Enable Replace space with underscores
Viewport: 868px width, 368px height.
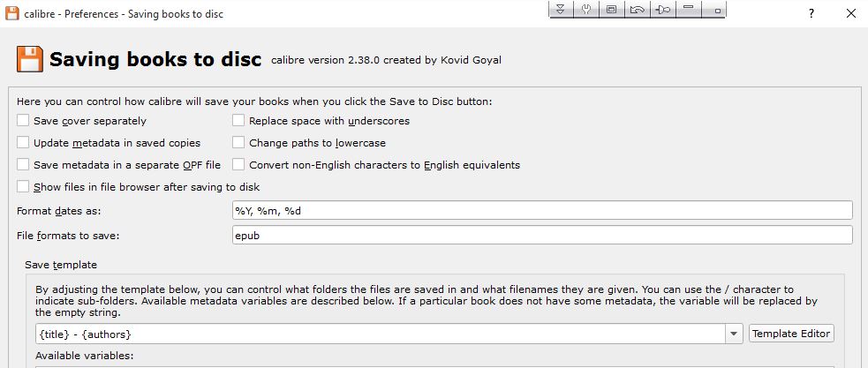point(238,121)
